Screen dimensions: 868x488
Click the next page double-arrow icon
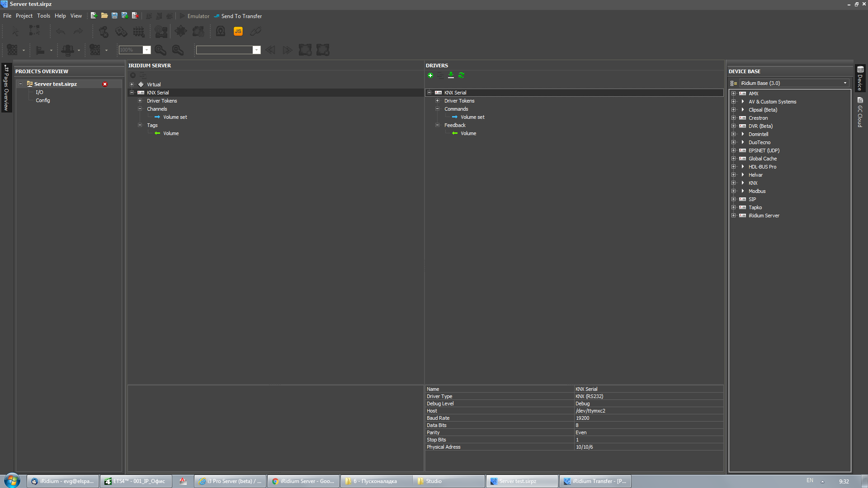click(288, 50)
